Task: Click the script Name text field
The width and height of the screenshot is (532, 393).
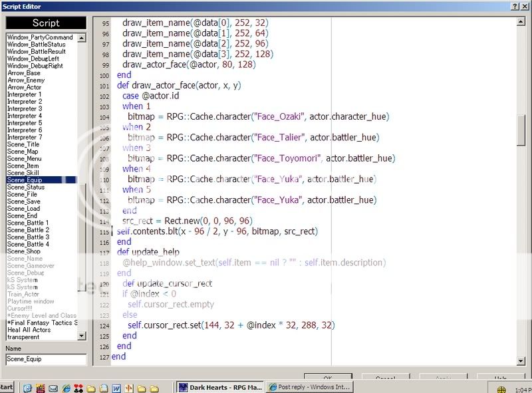Action: (46, 359)
